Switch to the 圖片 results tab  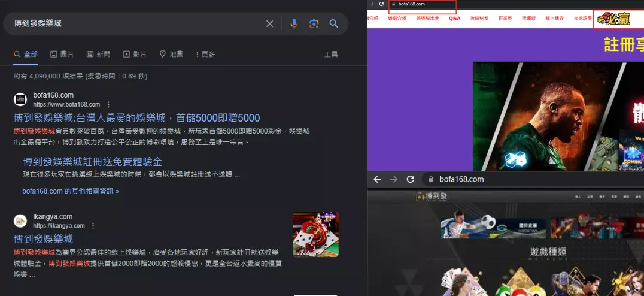(62, 54)
